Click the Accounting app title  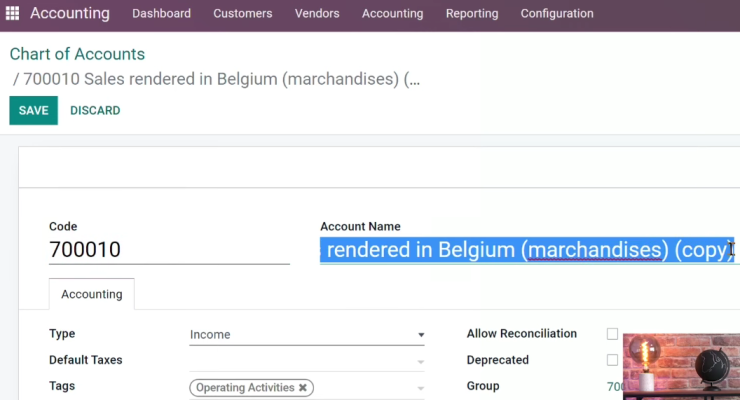(x=70, y=13)
